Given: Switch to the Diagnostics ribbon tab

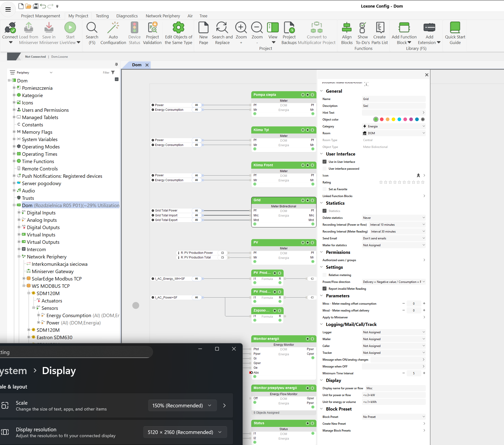Looking at the screenshot, I should click(x=127, y=16).
